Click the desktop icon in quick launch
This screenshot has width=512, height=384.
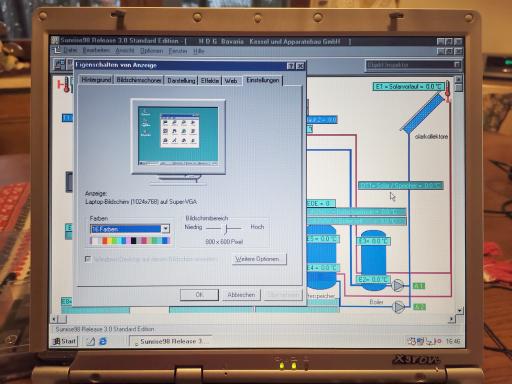click(x=91, y=341)
